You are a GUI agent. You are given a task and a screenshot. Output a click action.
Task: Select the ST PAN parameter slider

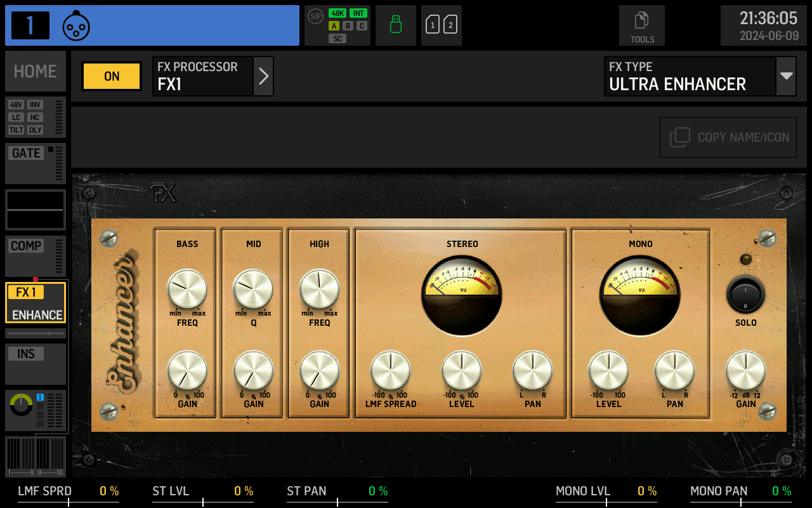[337, 495]
